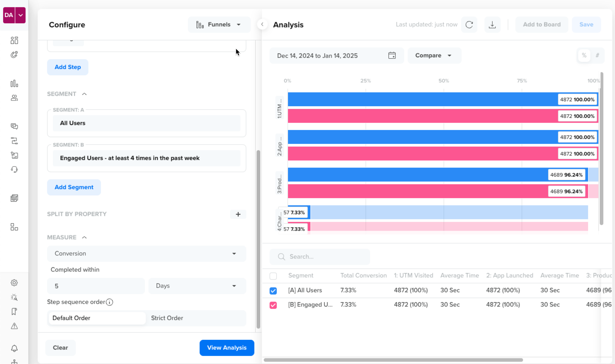The width and height of the screenshot is (615, 364).
Task: Open the bar chart analytics sidebar icon
Action: (x=14, y=84)
